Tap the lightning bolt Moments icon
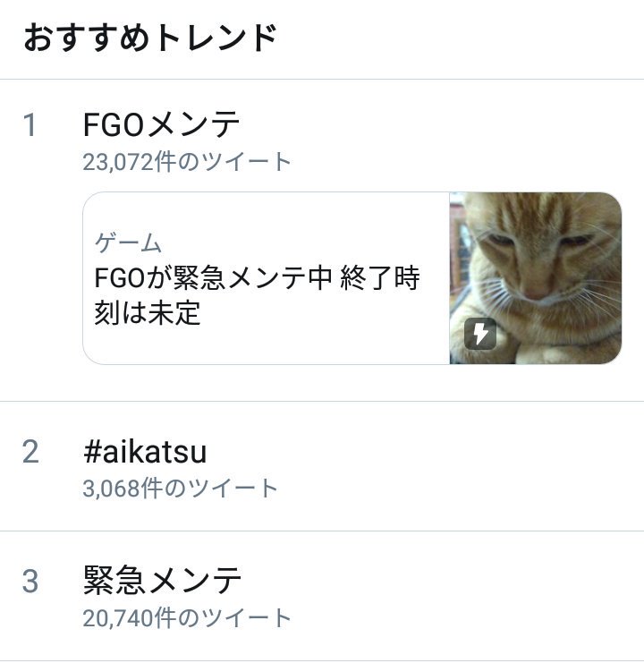Viewport: 644px width, 663px height. [x=480, y=335]
